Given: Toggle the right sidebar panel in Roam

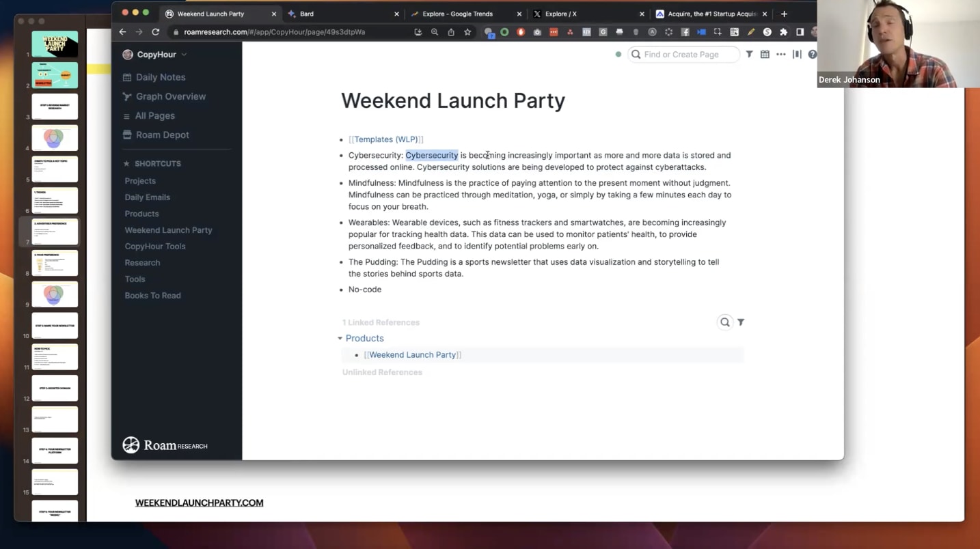Looking at the screenshot, I should click(x=797, y=54).
